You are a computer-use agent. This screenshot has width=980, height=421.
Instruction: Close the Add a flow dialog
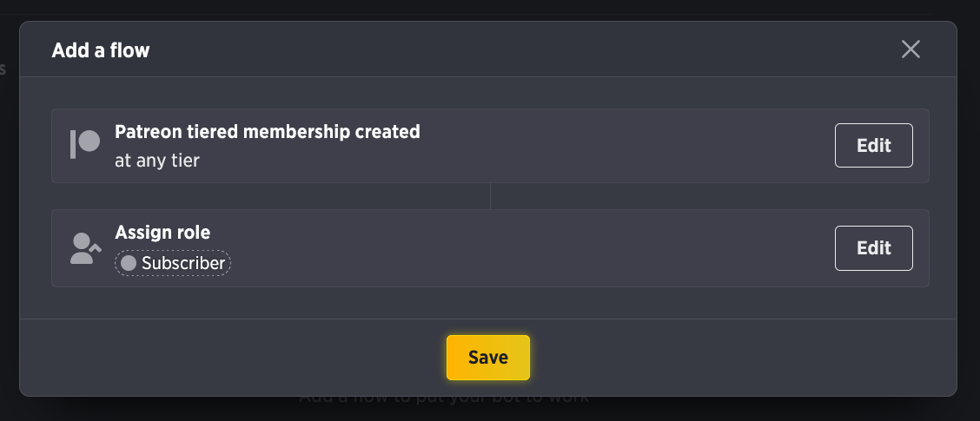point(910,49)
